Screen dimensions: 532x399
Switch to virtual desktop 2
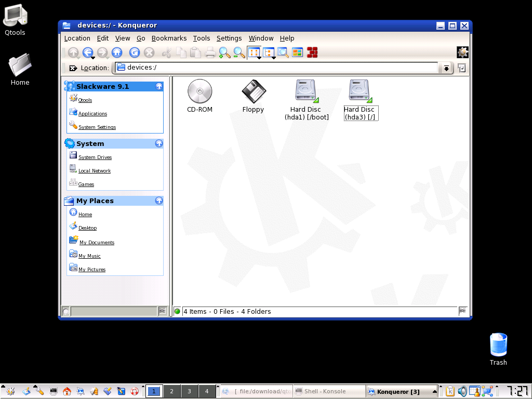click(171, 391)
